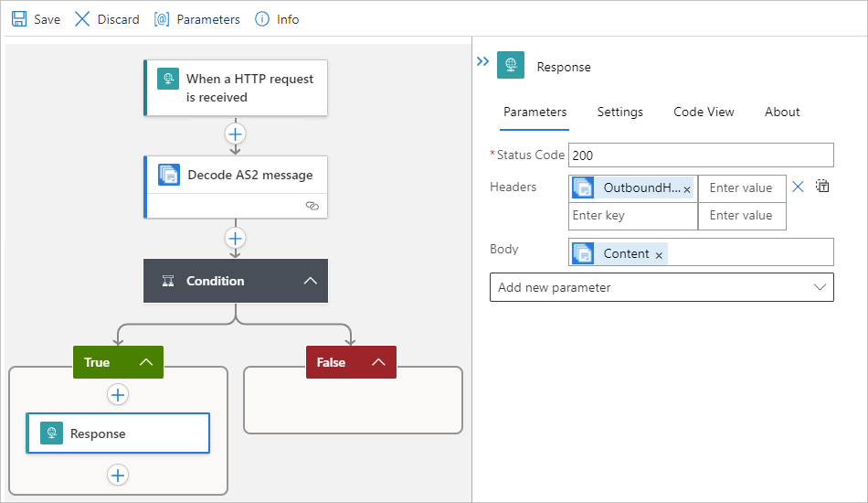Click the Save disk icon
This screenshot has height=503, width=868.
pyautogui.click(x=19, y=19)
